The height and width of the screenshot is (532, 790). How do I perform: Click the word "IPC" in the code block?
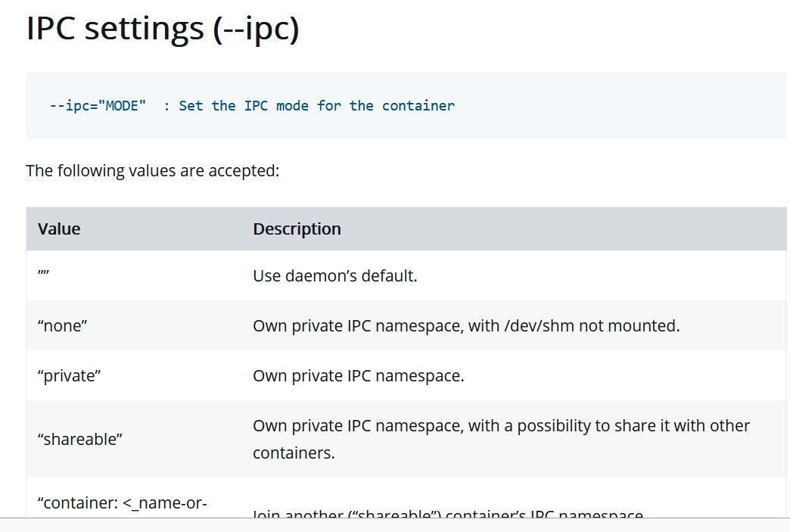(256, 106)
